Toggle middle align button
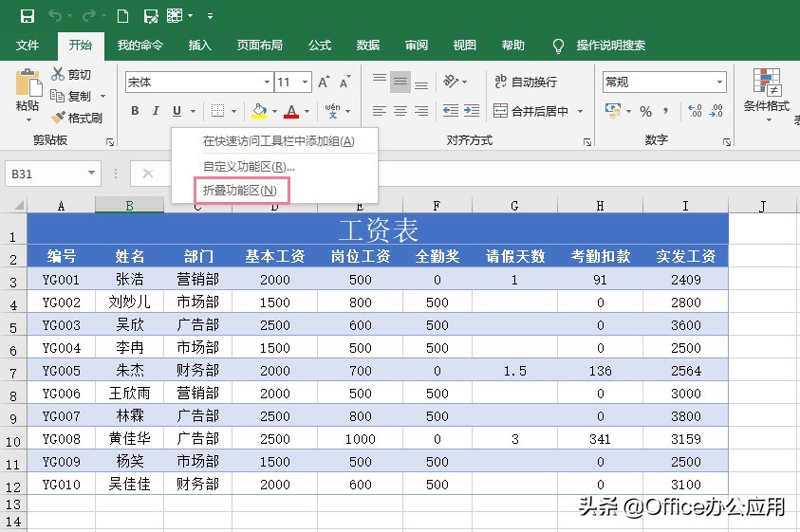800x532 pixels. click(x=400, y=82)
